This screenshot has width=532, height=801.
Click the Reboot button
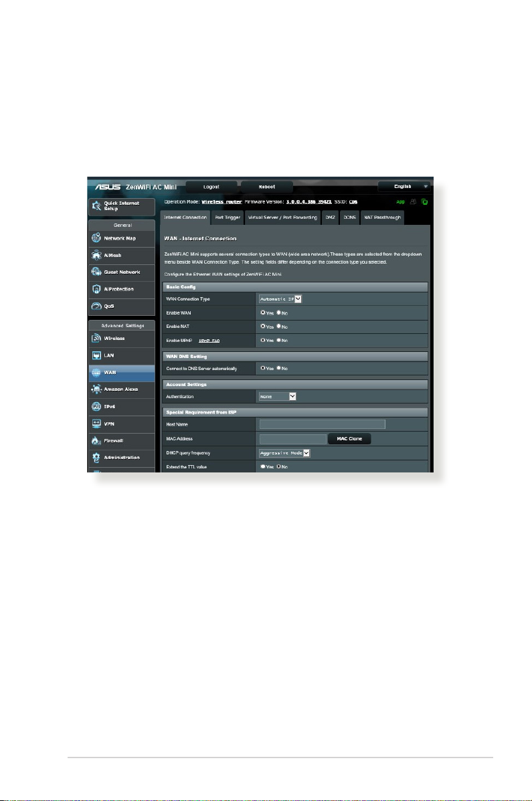267,187
